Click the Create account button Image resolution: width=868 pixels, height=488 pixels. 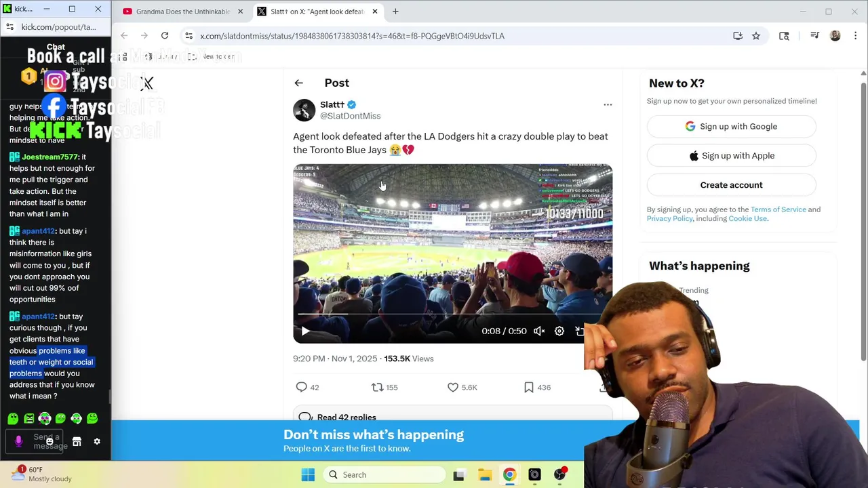(731, 184)
